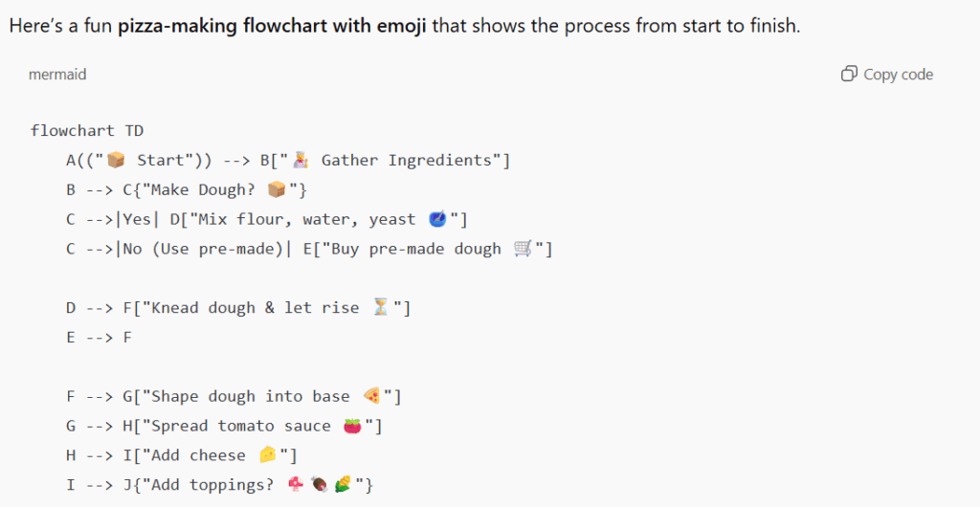Viewport: 980px width, 507px height.
Task: Click the package emoji before Start
Action: (117, 160)
